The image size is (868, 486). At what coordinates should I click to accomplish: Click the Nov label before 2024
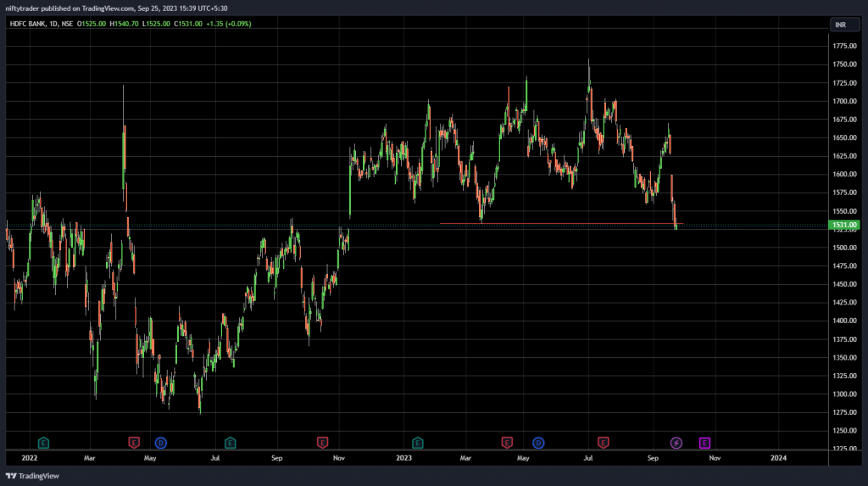point(715,458)
